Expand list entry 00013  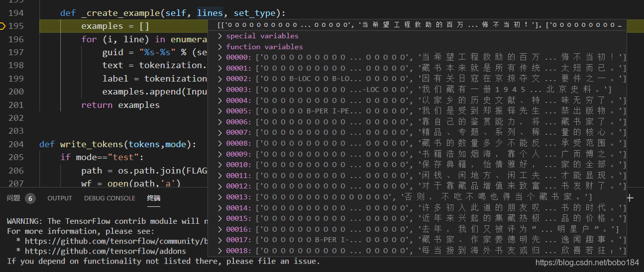[x=220, y=197]
